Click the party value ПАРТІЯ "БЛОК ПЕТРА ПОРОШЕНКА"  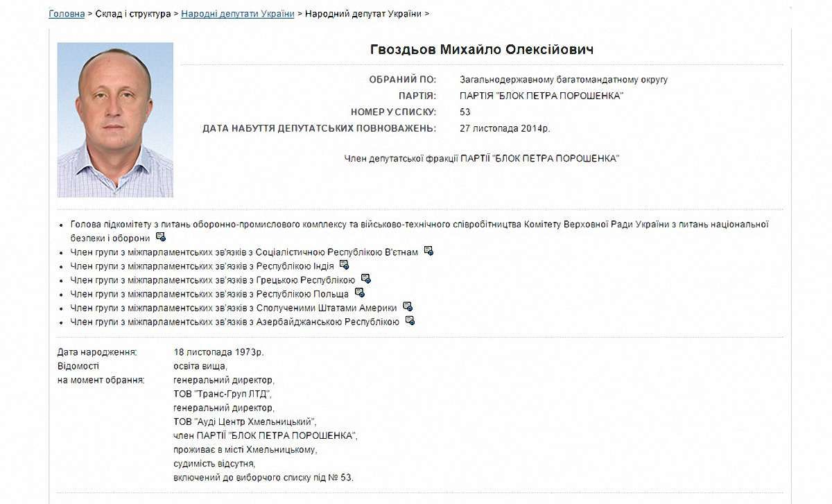click(541, 96)
